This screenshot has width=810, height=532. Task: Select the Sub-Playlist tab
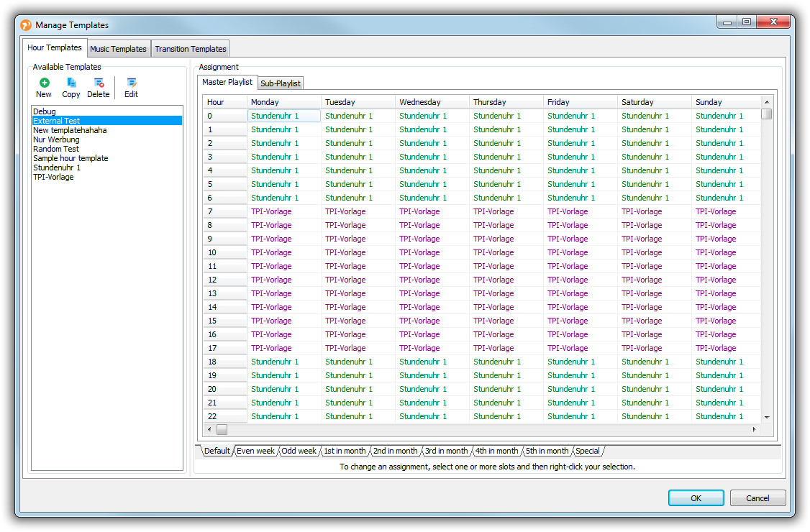click(281, 83)
